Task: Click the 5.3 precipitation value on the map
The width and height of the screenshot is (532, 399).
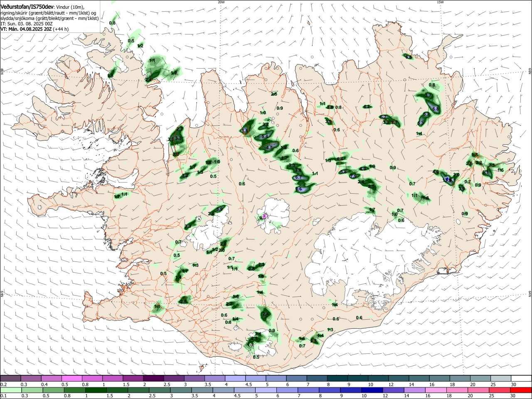Action: click(421, 123)
